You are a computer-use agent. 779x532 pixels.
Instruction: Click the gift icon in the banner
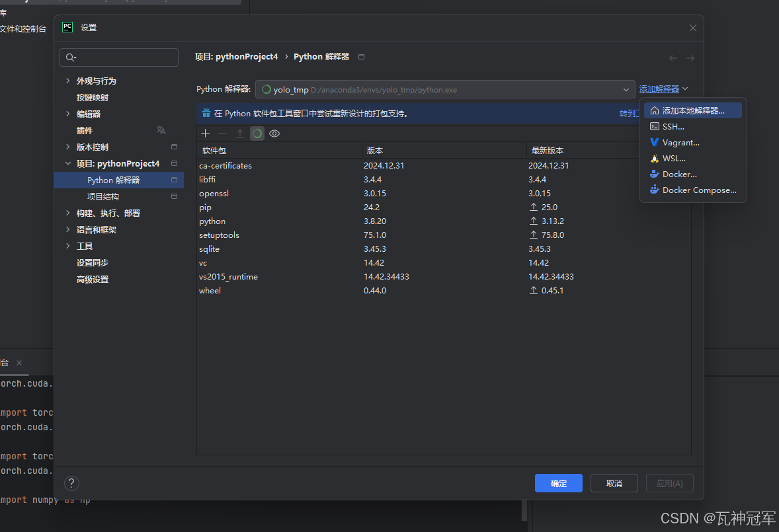206,113
